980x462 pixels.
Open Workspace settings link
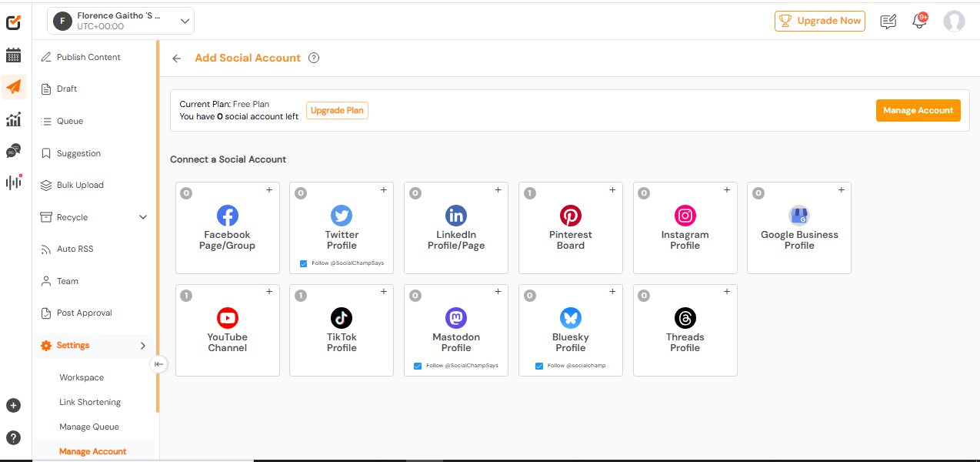(82, 377)
